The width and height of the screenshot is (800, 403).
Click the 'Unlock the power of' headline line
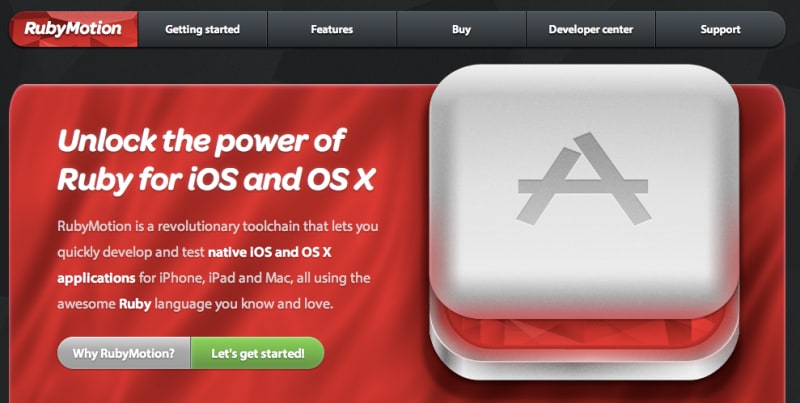click(x=202, y=141)
